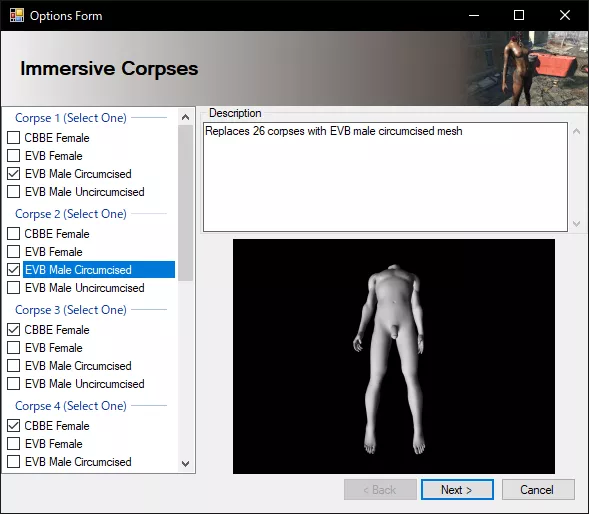Uncheck CBBE Female under Corpse 4

click(x=14, y=426)
